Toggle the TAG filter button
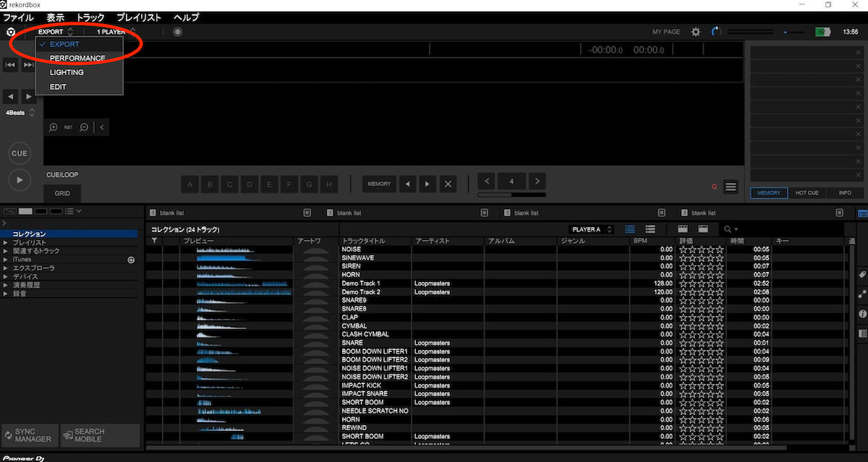This screenshot has width=868, height=462. 10,211
